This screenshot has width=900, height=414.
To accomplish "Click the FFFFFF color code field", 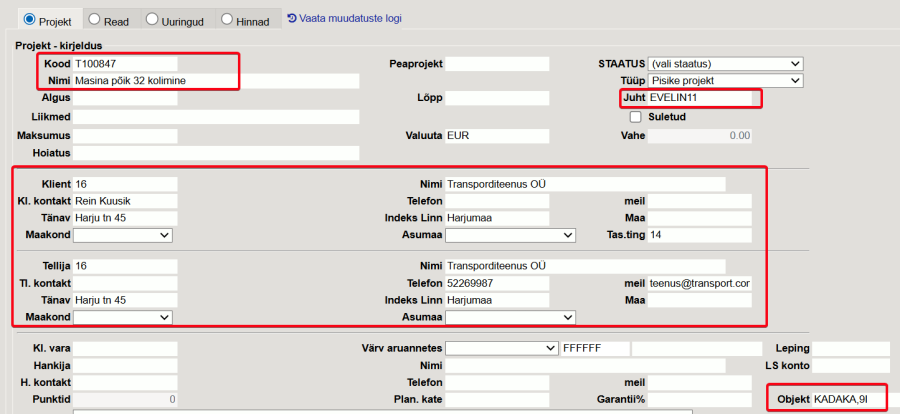I will [594, 348].
